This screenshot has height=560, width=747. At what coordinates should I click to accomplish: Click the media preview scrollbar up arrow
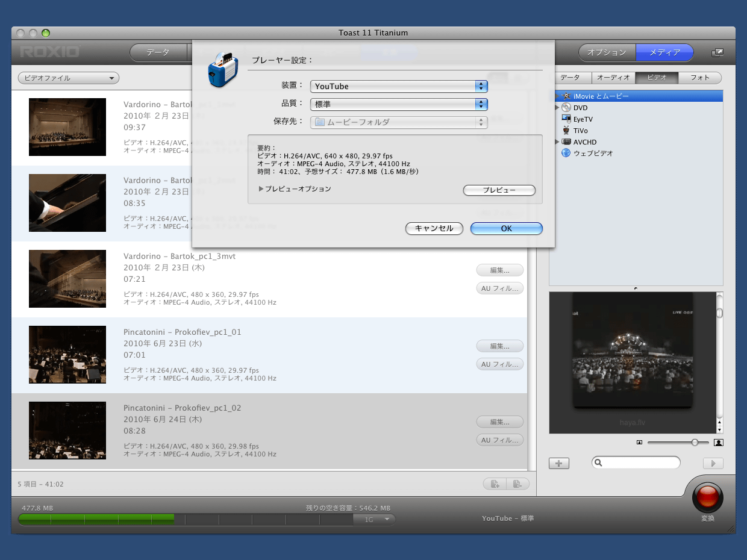click(x=719, y=422)
